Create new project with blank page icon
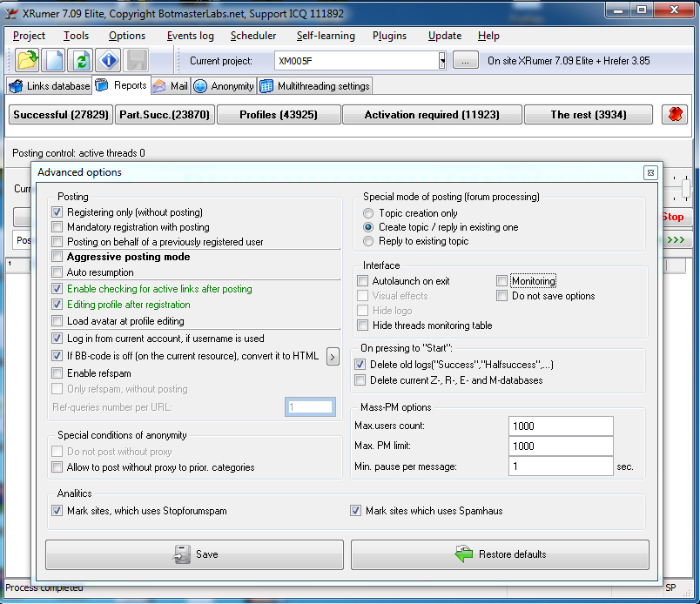The height and width of the screenshot is (604, 700). coord(54,60)
